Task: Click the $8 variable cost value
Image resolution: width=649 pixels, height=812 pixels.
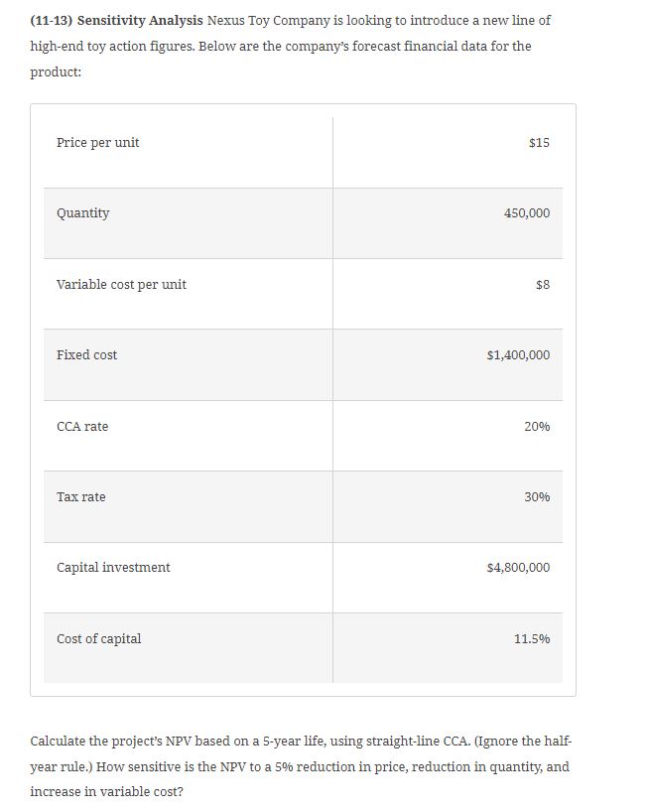Action: tap(542, 285)
